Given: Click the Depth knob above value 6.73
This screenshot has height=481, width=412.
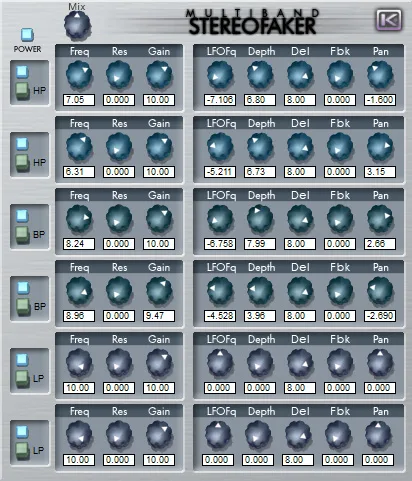Looking at the screenshot, I should click(260, 147).
